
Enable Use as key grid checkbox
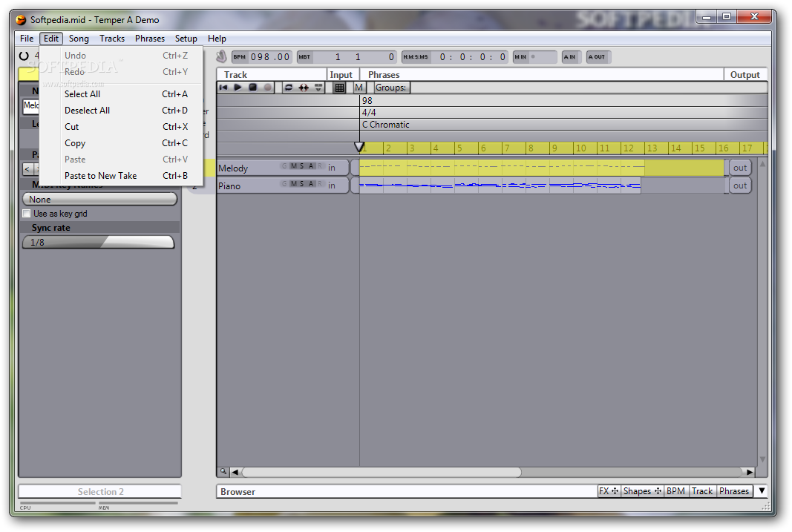(x=26, y=214)
